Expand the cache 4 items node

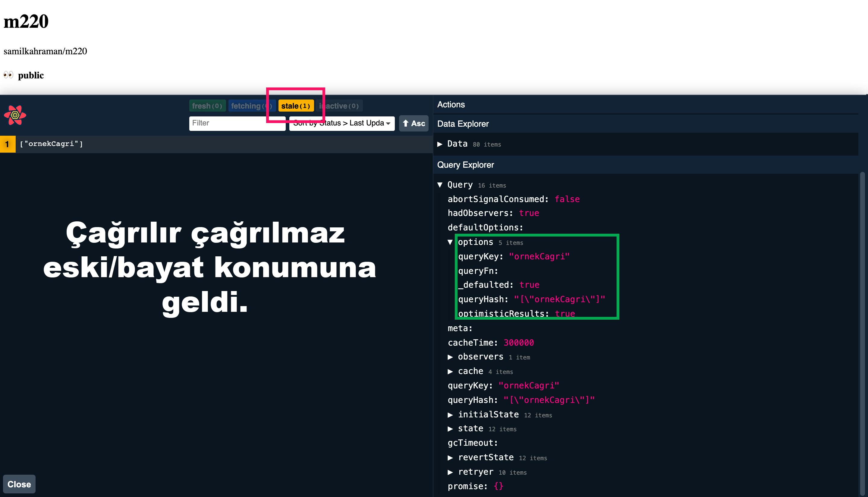480,371
